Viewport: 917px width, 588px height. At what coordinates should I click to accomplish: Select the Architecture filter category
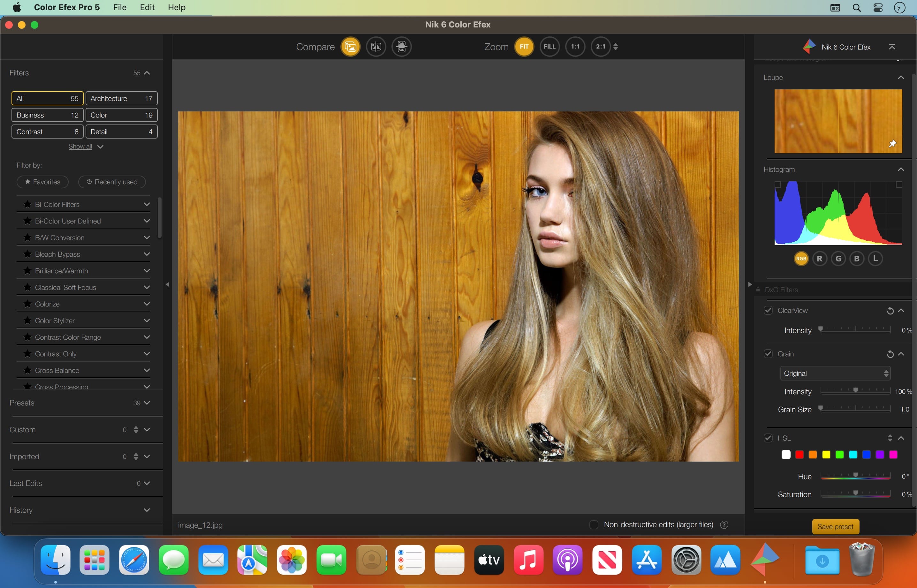point(121,99)
